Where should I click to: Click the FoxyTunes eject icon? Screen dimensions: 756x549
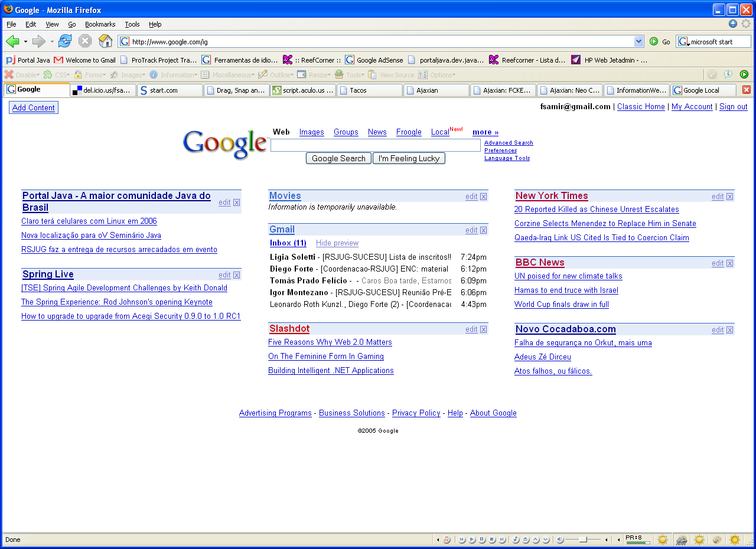(526, 540)
